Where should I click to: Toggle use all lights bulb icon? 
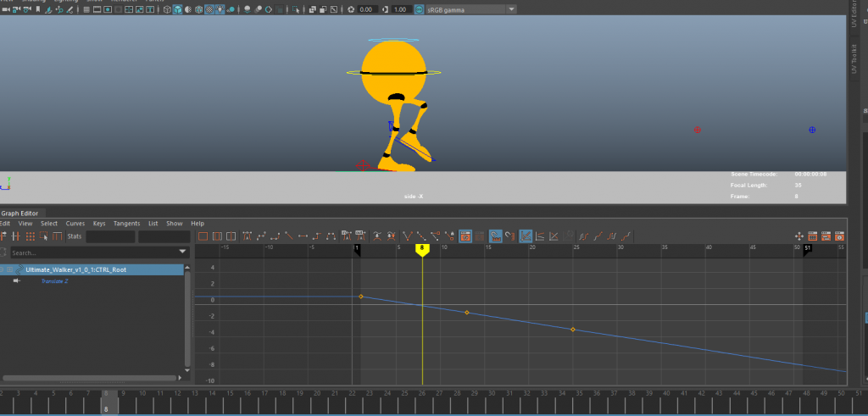220,9
